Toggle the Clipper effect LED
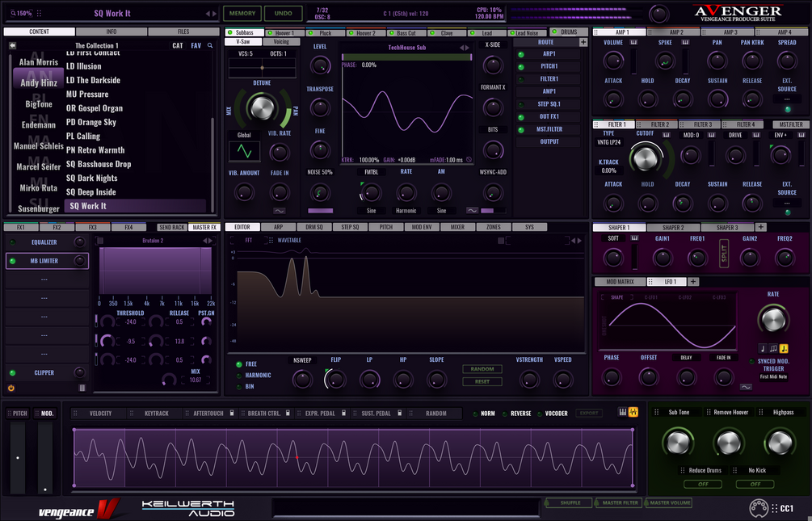812x521 pixels. pyautogui.click(x=13, y=372)
